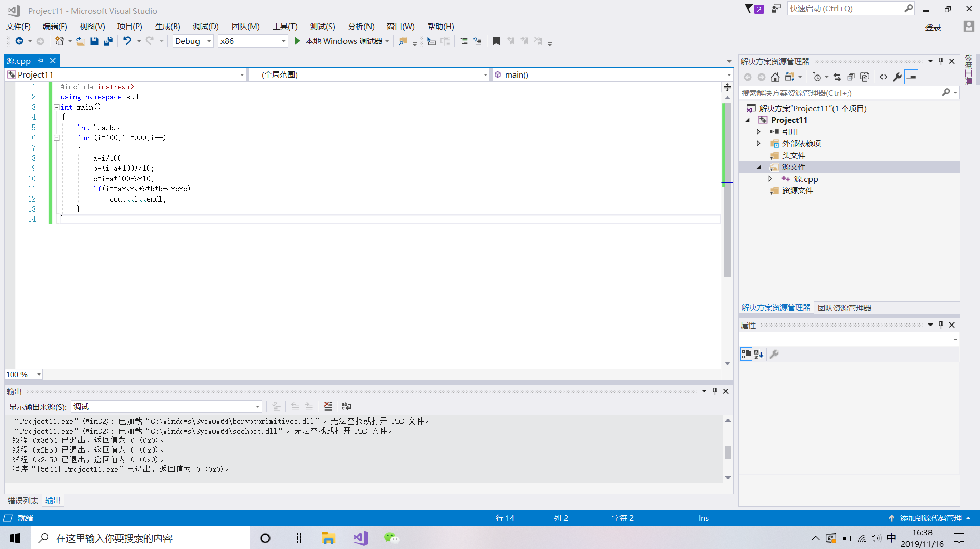Screen dimensions: 980x549
Task: Click the Pending Changes Filter clock icon
Action: (x=817, y=77)
